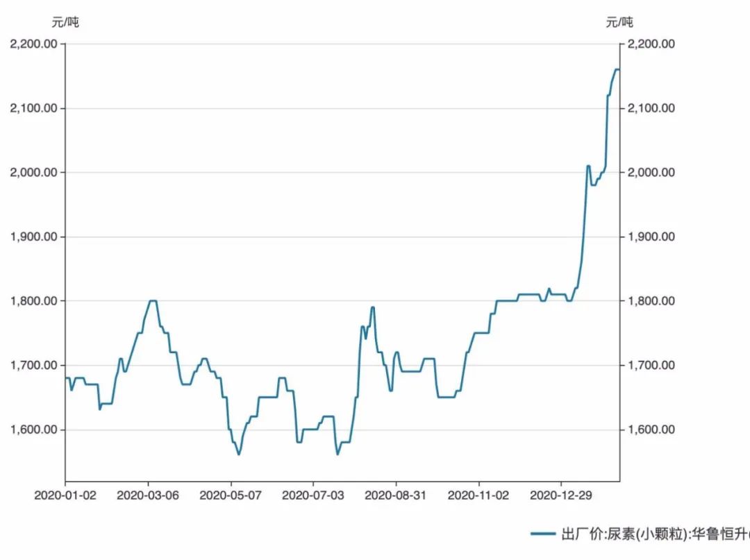Select the 2020-01-02 date on x-axis
The image size is (750, 560).
[x=65, y=495]
